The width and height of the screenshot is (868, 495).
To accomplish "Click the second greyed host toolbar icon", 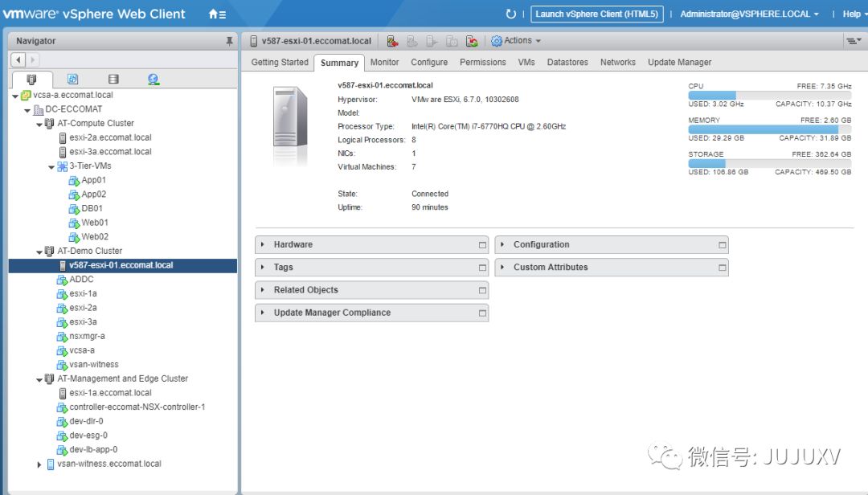I will pyautogui.click(x=412, y=41).
